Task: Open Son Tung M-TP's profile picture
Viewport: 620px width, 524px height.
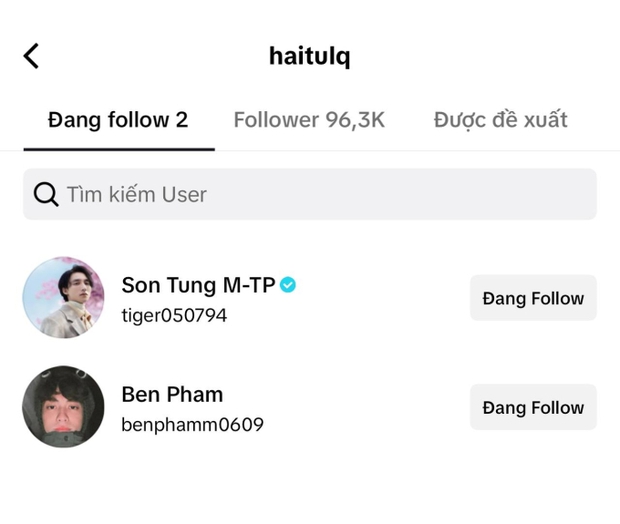Action: 64,298
